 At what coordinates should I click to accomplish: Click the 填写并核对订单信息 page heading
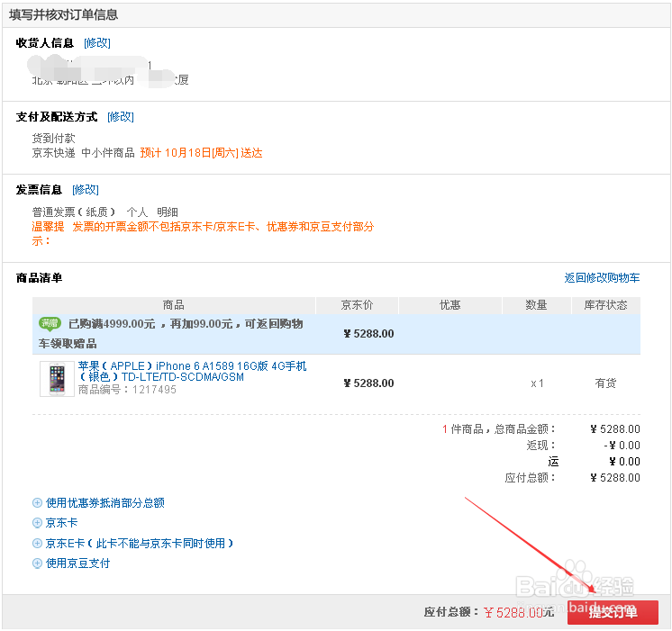tap(63, 15)
